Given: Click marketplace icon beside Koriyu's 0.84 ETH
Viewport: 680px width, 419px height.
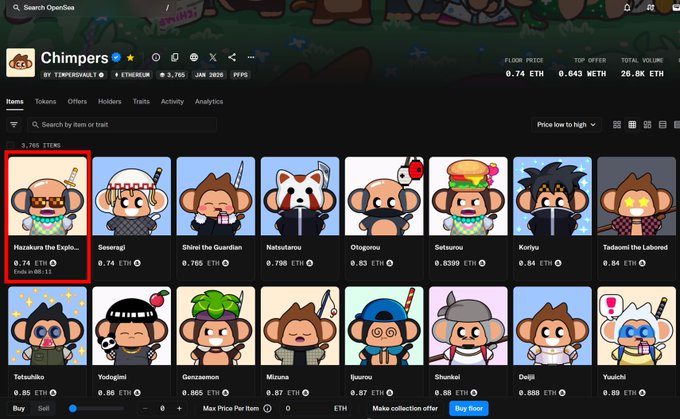Looking at the screenshot, I should [x=558, y=263].
